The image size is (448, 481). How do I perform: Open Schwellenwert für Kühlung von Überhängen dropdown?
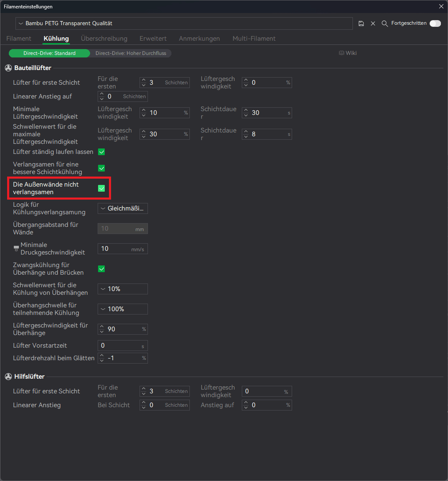123,289
